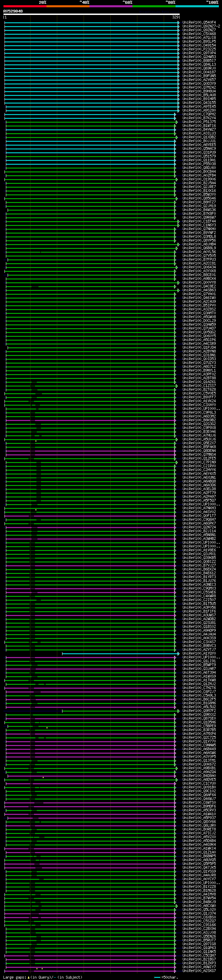222x980 pixels.
Task: Open hit UniRef100_P51375
Action: (x=199, y=122)
